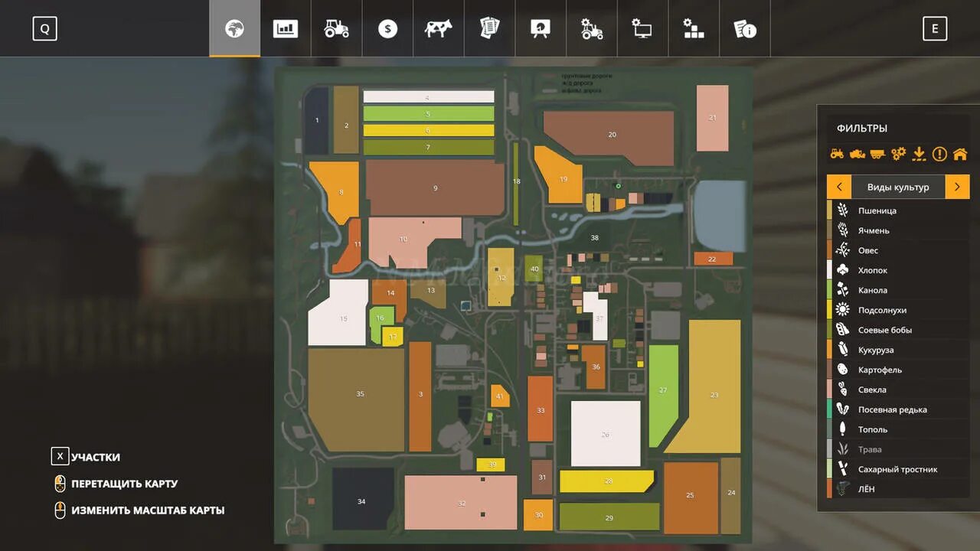This screenshot has height=551, width=980.
Task: Toggle Сахарный тростник crop filter
Action: point(898,469)
